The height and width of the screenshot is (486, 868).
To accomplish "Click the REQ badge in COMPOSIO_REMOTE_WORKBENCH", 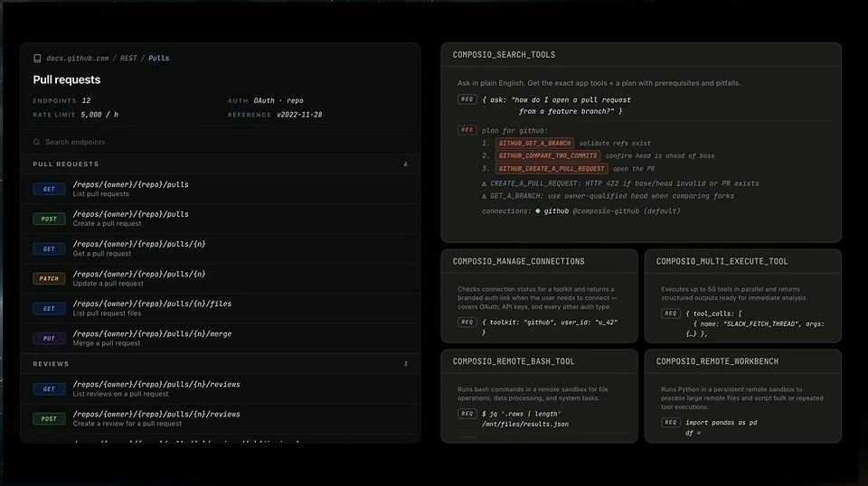I will pyautogui.click(x=670, y=423).
